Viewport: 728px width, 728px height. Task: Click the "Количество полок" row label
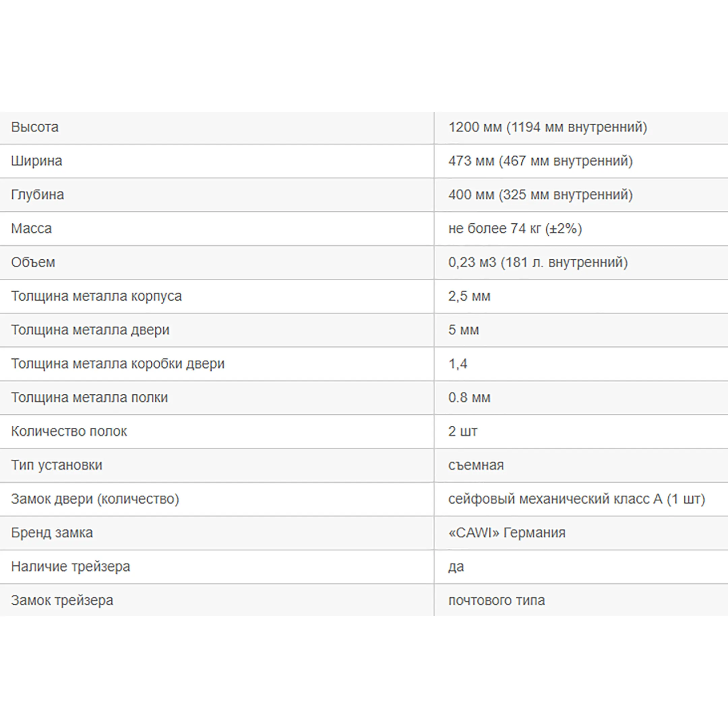click(x=69, y=431)
